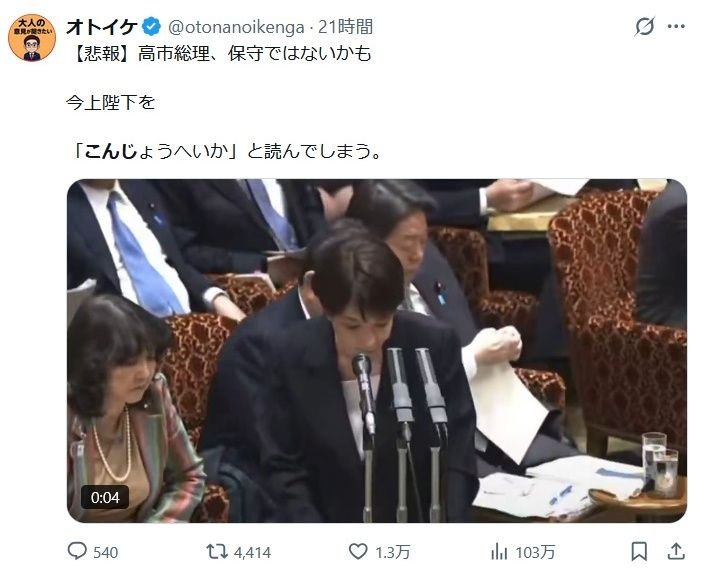Open the オトイケ display name link
Image resolution: width=705 pixels, height=568 pixels.
tap(102, 27)
